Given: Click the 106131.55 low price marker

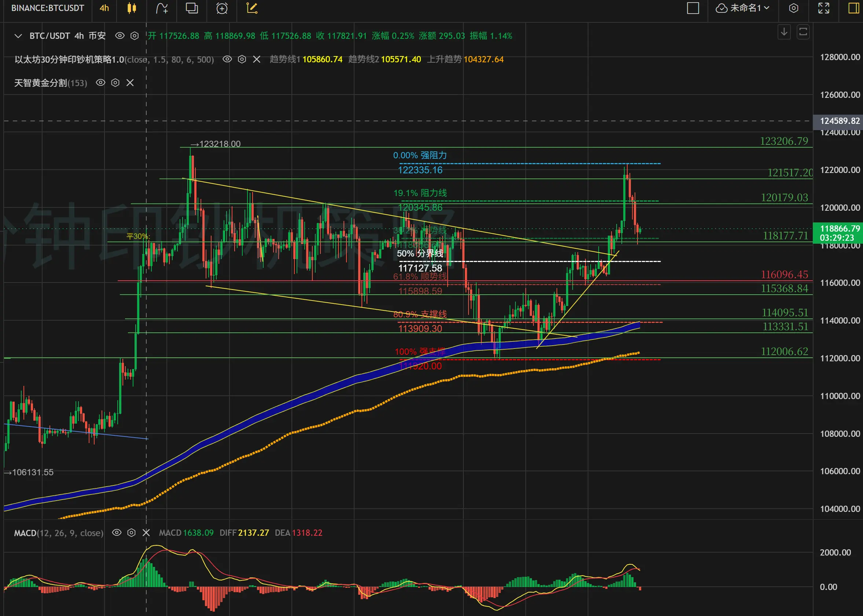Looking at the screenshot, I should coord(29,472).
